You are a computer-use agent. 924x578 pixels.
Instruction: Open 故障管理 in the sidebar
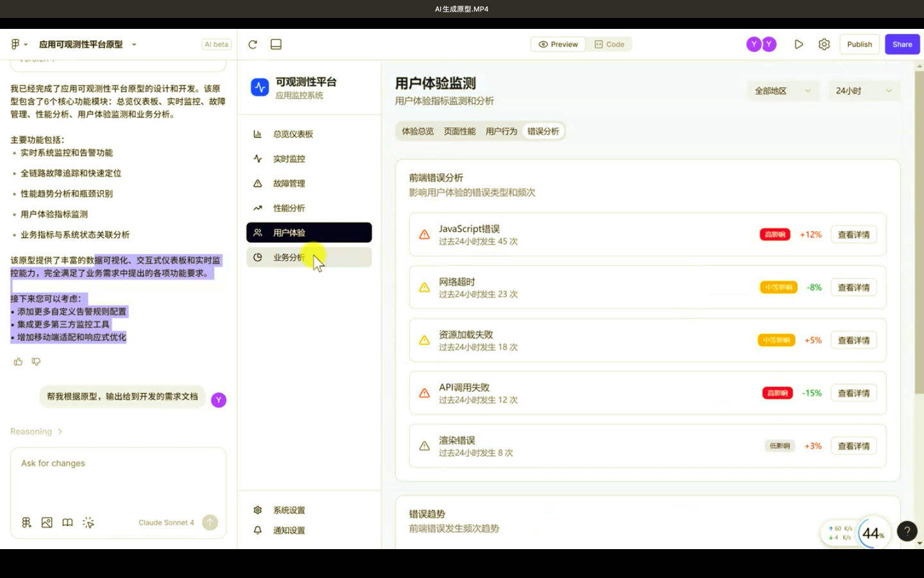click(309, 184)
